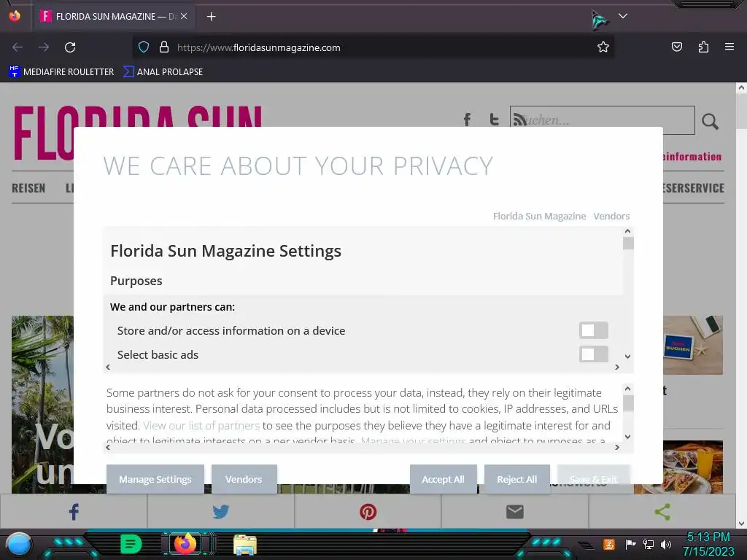Click the page scrollbar down arrow
747x560 pixels.
pyautogui.click(x=741, y=524)
